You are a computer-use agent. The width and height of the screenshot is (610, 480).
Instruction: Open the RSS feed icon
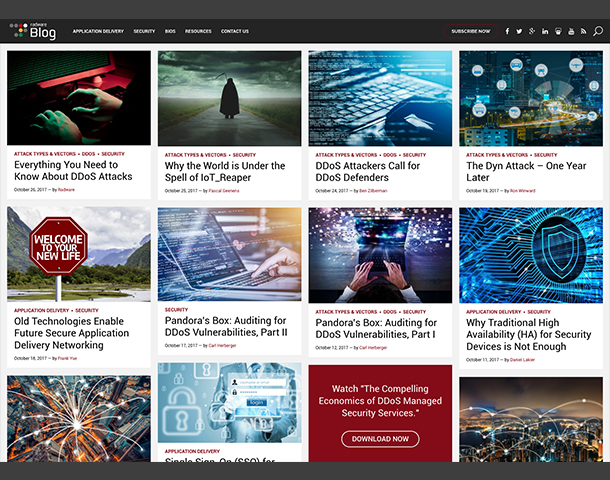pos(584,31)
